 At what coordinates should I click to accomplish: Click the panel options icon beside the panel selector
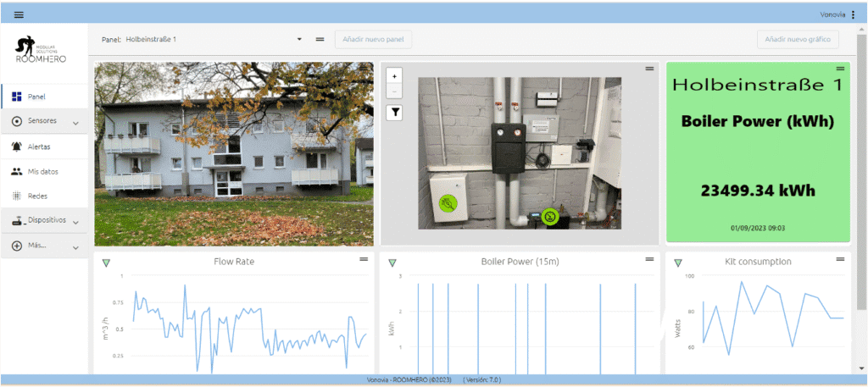coord(320,39)
